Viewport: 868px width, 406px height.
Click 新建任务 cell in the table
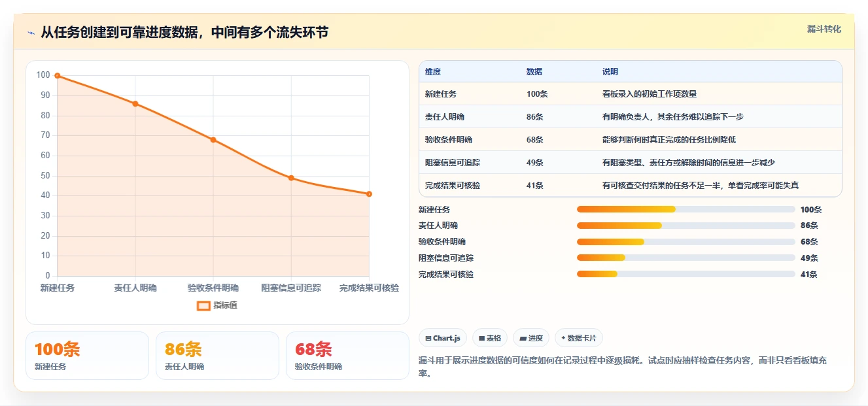441,94
